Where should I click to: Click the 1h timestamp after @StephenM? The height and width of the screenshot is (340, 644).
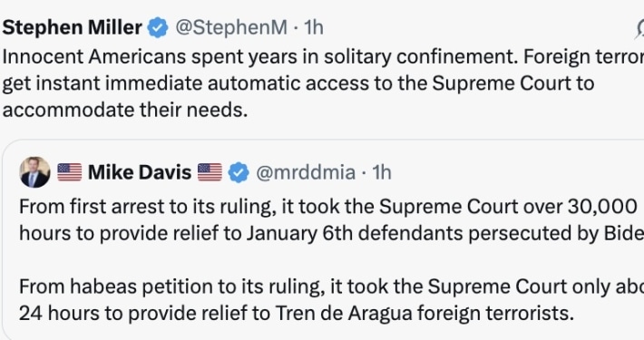(x=313, y=27)
